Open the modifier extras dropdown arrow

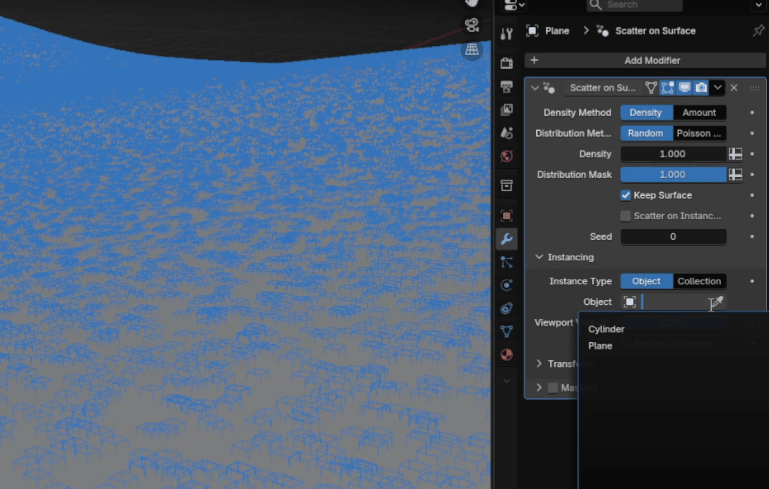pos(718,88)
